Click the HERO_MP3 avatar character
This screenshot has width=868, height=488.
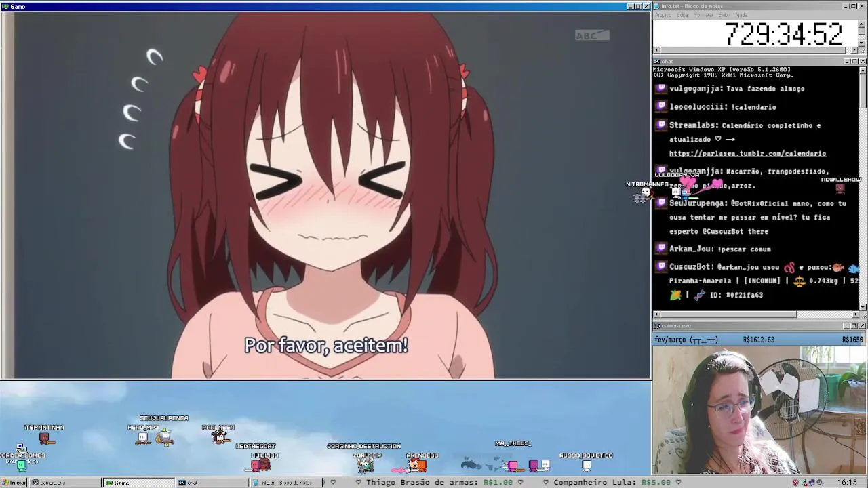coord(143,437)
